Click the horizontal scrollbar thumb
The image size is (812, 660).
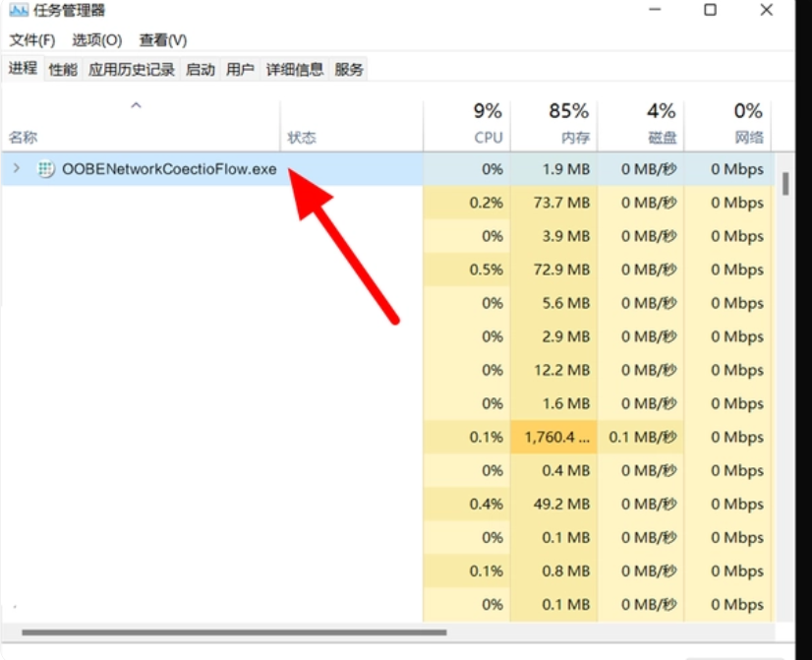[234, 632]
